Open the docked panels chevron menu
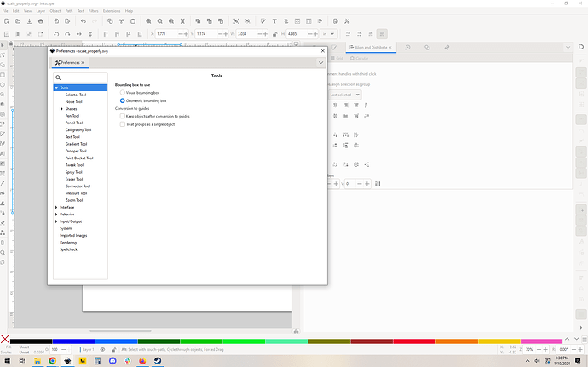The image size is (588, 367). click(x=568, y=48)
